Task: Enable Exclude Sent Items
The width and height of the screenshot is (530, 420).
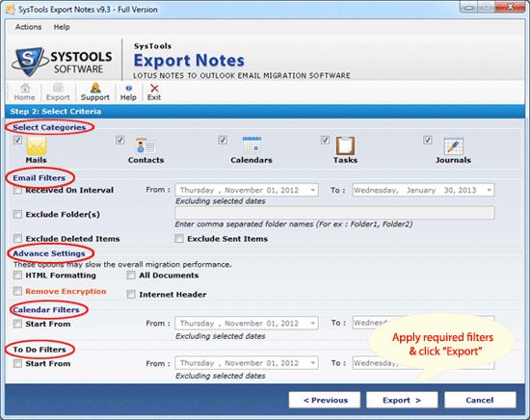Action: coord(179,239)
